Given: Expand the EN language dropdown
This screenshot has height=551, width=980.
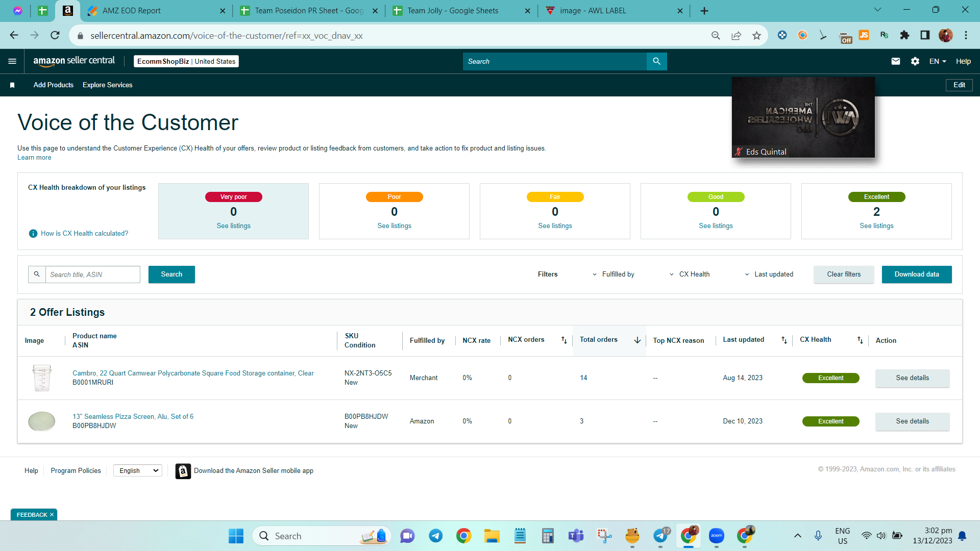Looking at the screenshot, I should pos(938,61).
